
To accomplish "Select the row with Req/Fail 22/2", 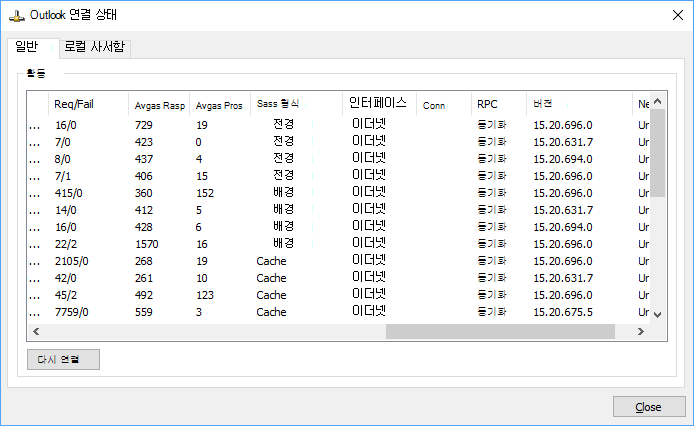I will [x=339, y=244].
